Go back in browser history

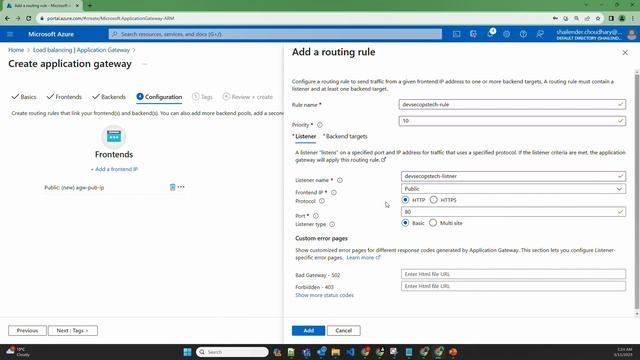coord(7,18)
